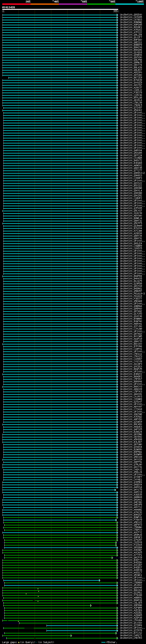Select the UniRef100_Q9H9S3-2 entry

133,173
